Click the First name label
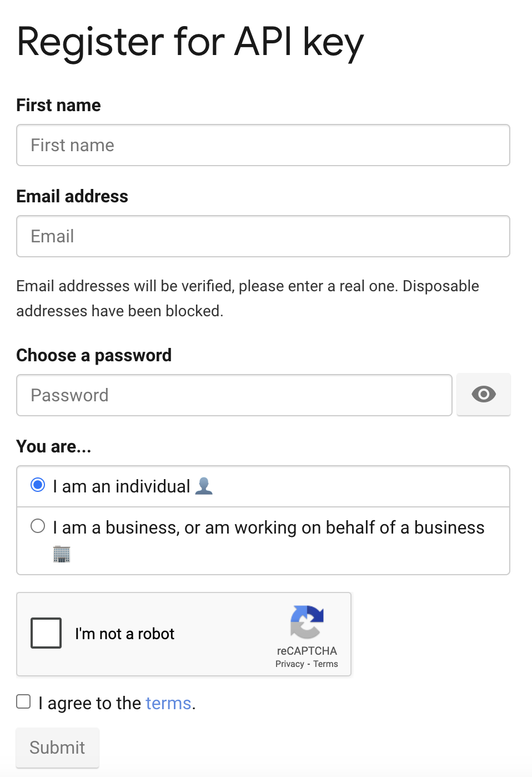 58,105
